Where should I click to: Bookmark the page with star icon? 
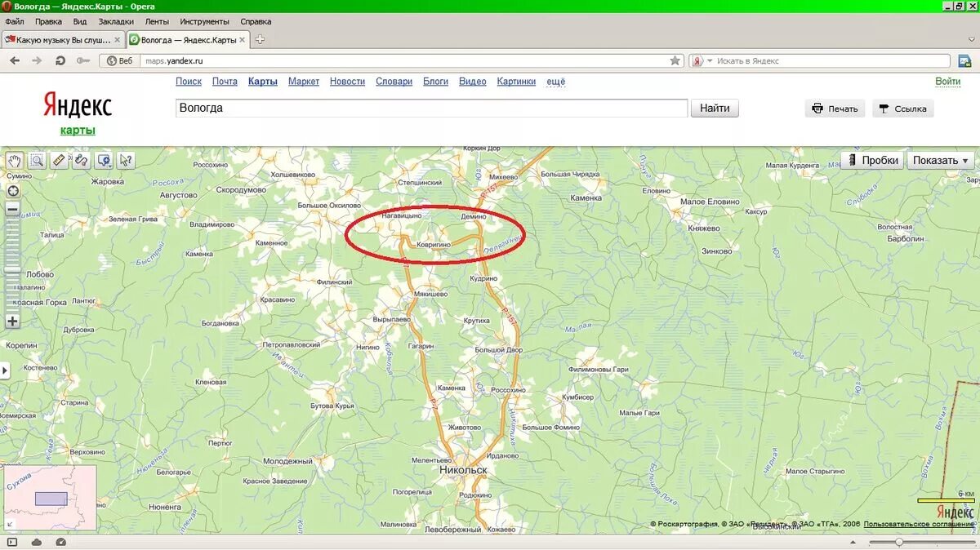tap(675, 60)
